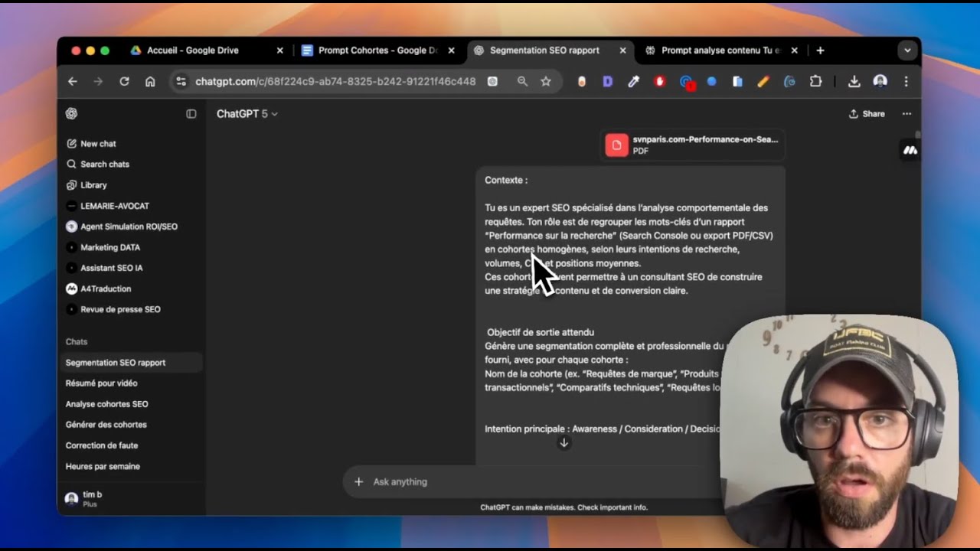Open the browser home page

pos(150,81)
